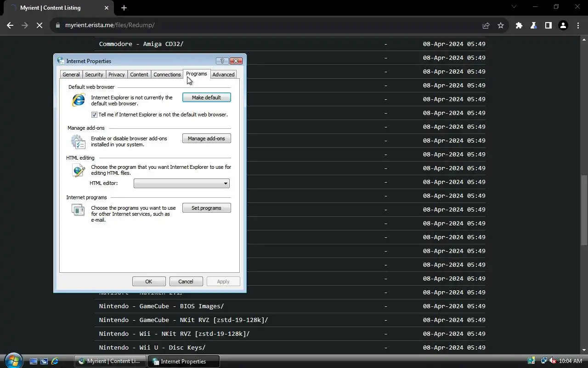588x368 pixels.
Task: Switch to the Privacy tab
Action: pos(117,75)
